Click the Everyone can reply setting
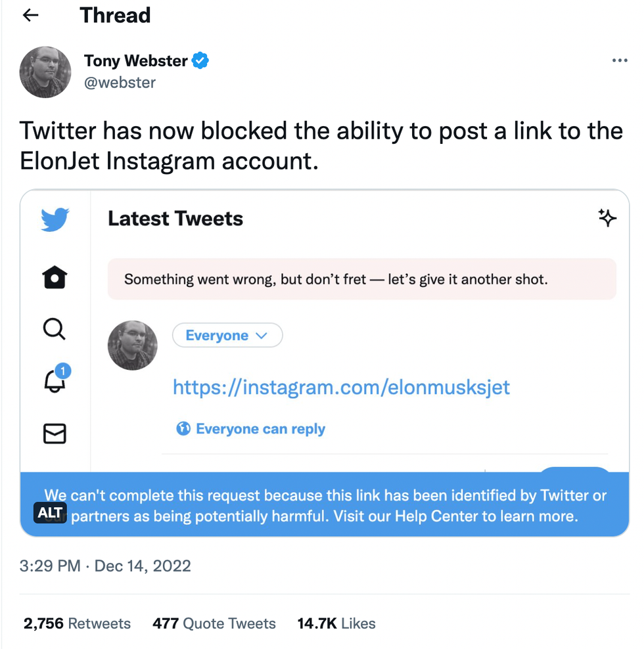Screen dimensions: 644x649 click(x=251, y=429)
